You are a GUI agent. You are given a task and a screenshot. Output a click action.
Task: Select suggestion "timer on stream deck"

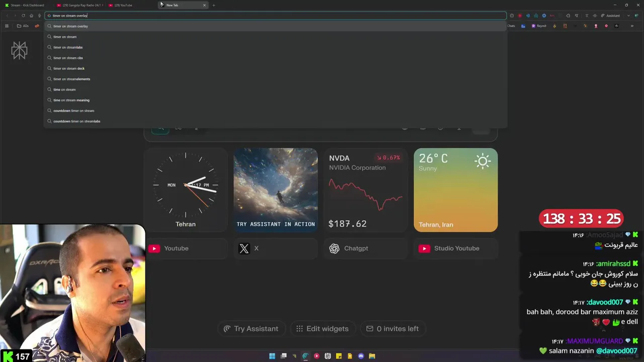click(x=275, y=68)
